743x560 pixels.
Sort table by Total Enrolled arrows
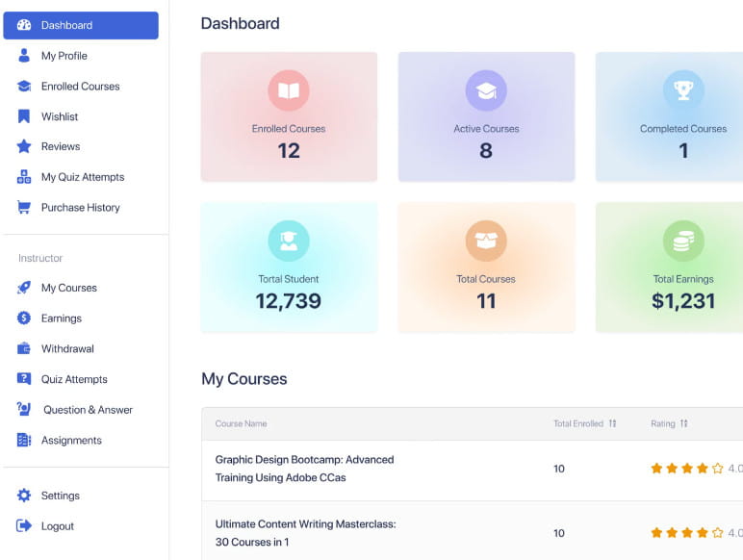(x=612, y=423)
